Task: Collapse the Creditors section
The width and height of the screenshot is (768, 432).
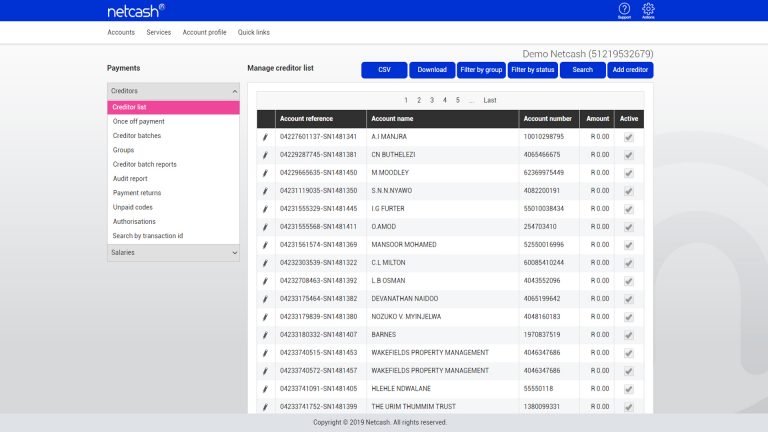Action: 173,91
